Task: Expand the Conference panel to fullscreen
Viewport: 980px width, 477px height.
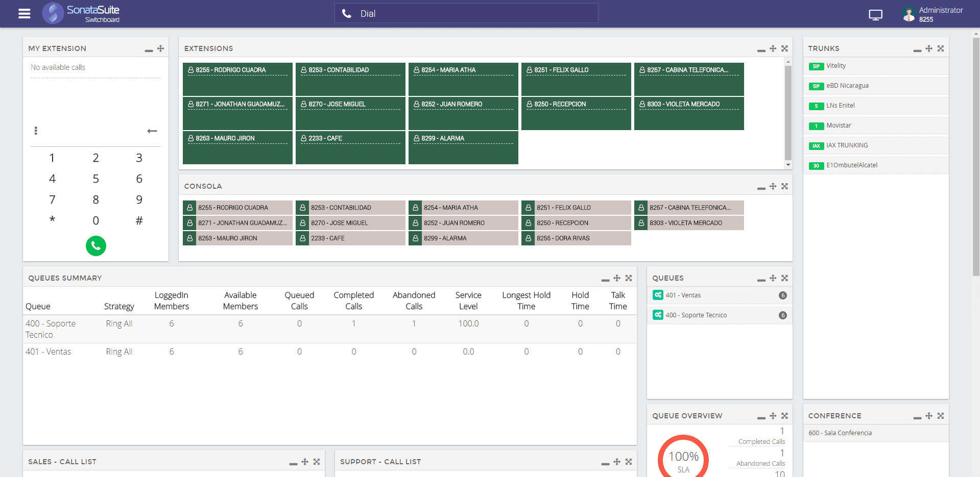Action: pos(941,416)
